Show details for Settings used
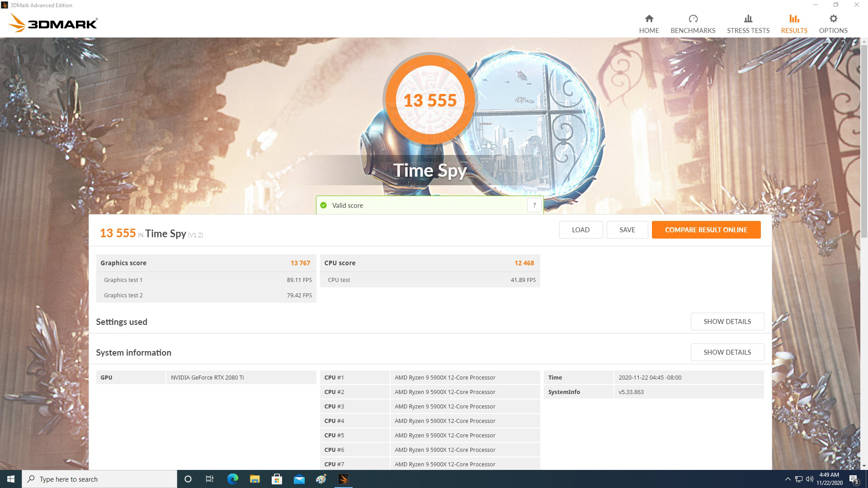This screenshot has width=868, height=488. pyautogui.click(x=727, y=321)
